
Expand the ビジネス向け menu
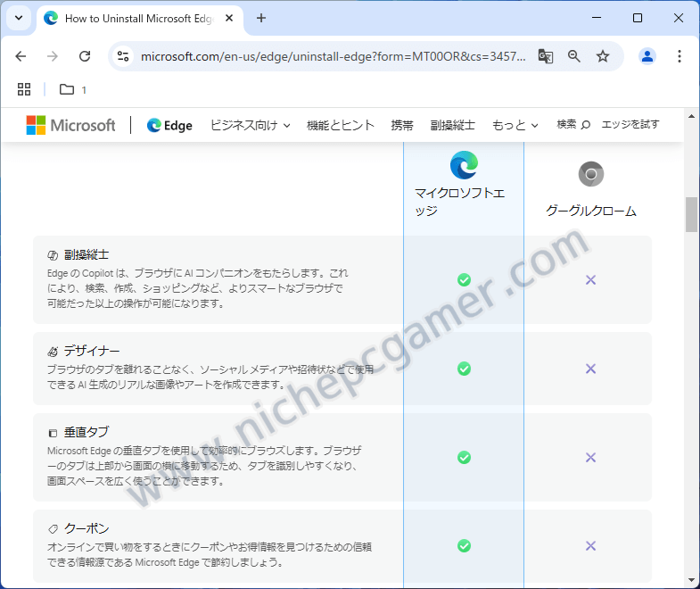point(250,126)
